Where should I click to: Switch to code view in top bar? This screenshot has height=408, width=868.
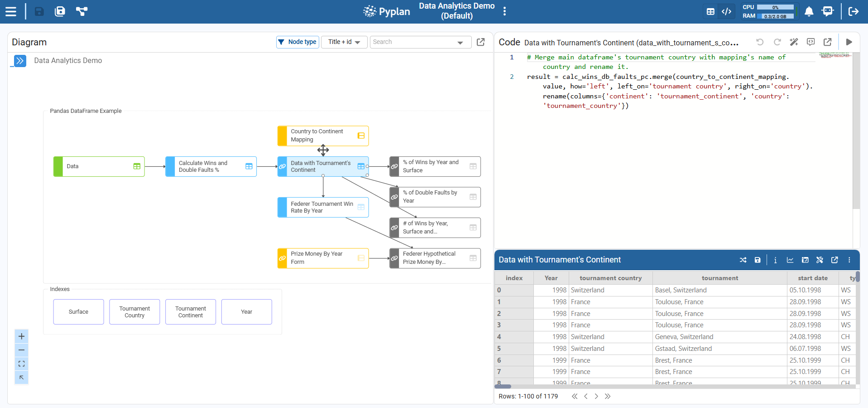(726, 12)
